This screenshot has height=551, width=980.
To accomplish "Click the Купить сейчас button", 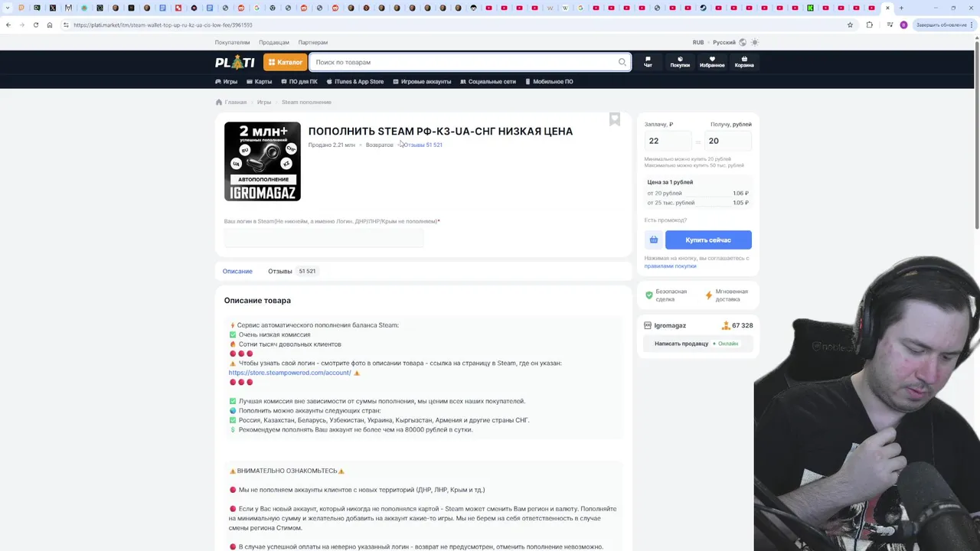I will 708,240.
